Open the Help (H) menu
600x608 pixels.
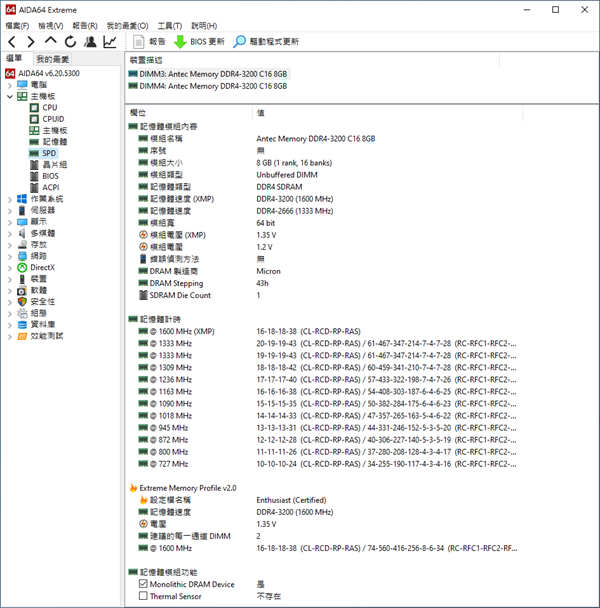pyautogui.click(x=204, y=26)
